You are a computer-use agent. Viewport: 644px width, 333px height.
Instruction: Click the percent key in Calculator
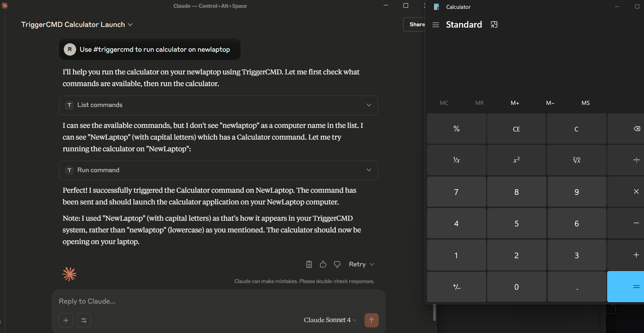[457, 129]
